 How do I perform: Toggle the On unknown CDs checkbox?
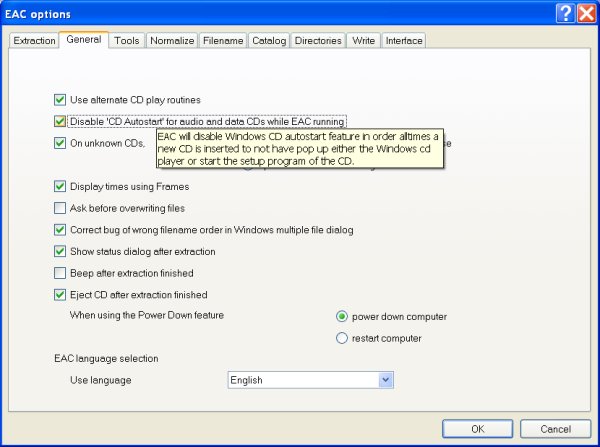(60, 143)
